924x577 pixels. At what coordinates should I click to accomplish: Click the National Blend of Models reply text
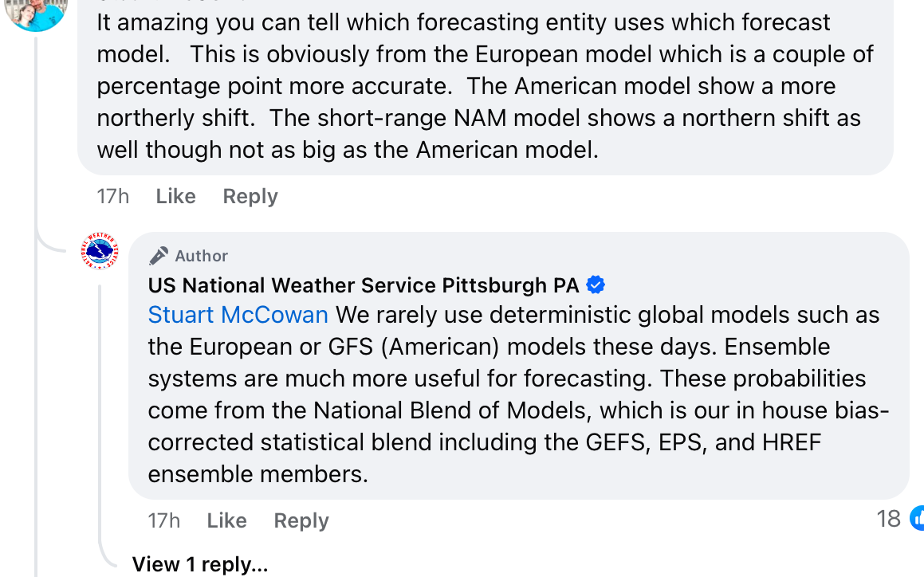click(518, 394)
